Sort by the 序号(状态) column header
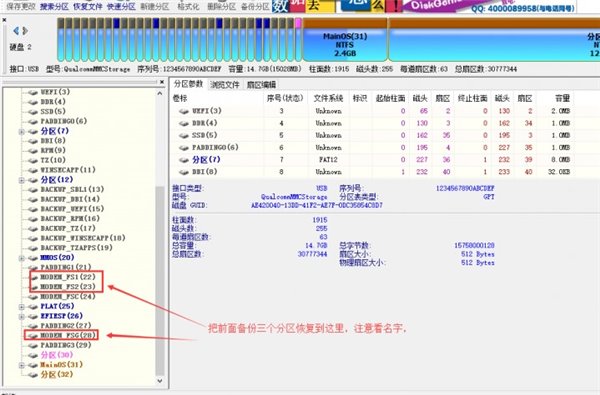Viewport: 600px width, 395px height. click(x=285, y=98)
